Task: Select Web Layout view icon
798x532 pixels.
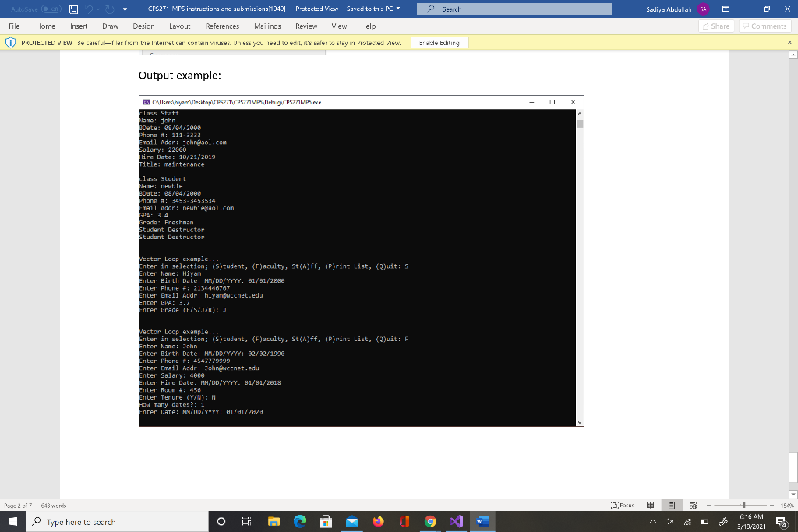Action: [693, 505]
